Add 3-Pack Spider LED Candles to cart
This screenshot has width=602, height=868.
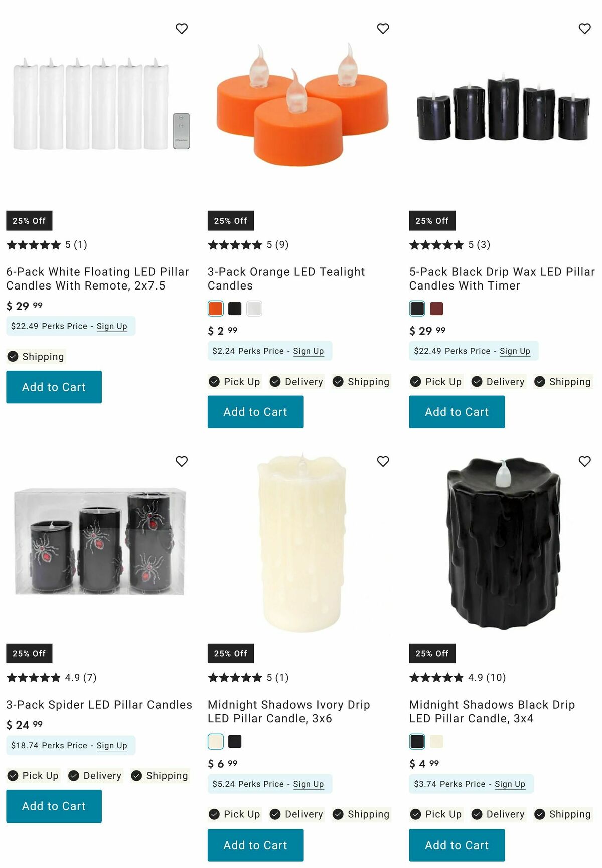[x=54, y=806]
